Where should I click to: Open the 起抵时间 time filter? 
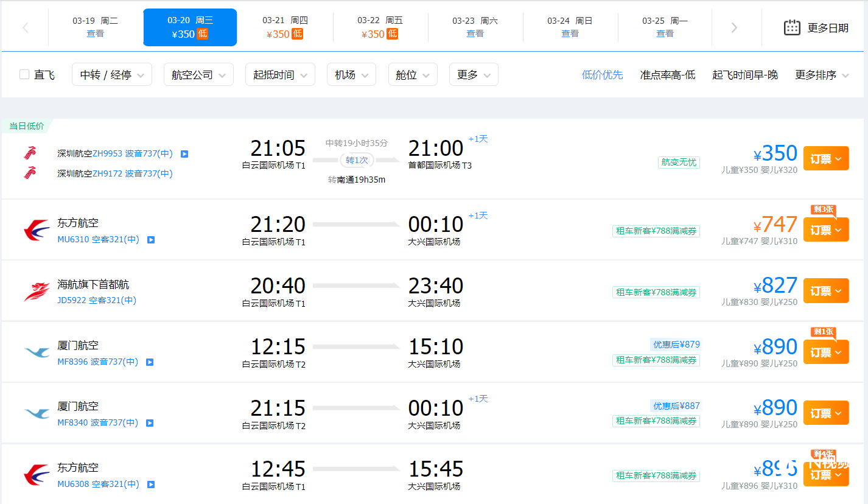[x=280, y=75]
